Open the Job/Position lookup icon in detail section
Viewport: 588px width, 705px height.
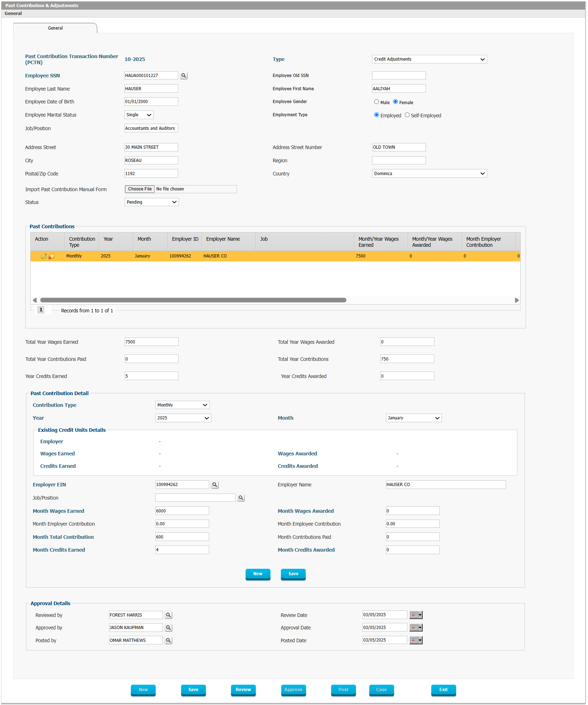[x=241, y=498]
